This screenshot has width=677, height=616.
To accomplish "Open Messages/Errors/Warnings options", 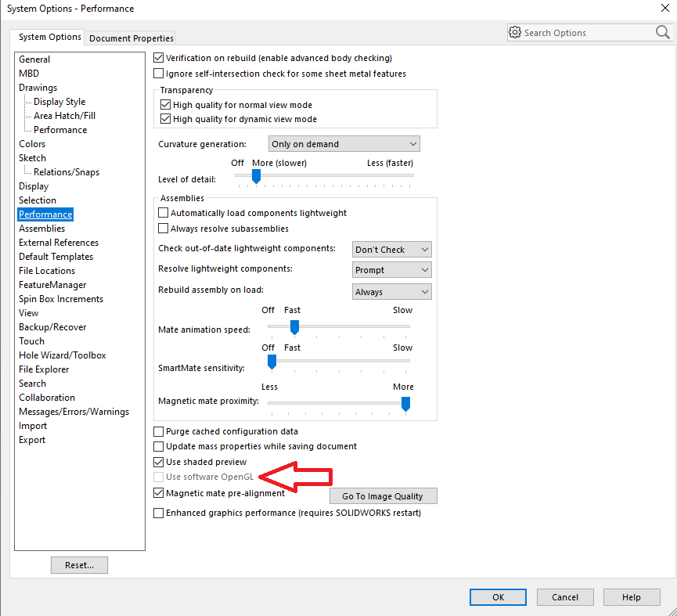I will (x=74, y=412).
